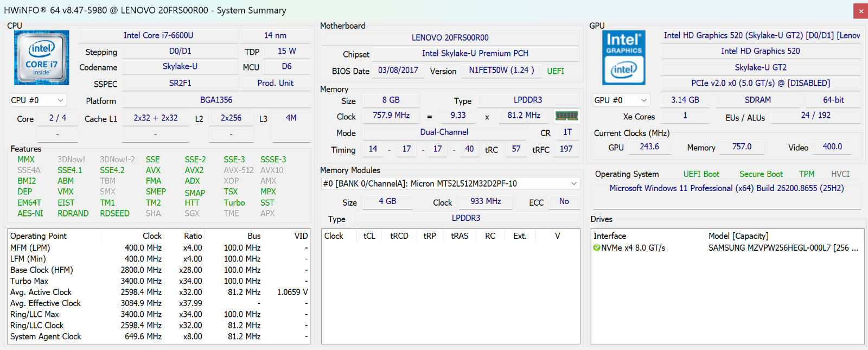
Task: Click the Dual-Channel mode value
Action: click(x=444, y=132)
